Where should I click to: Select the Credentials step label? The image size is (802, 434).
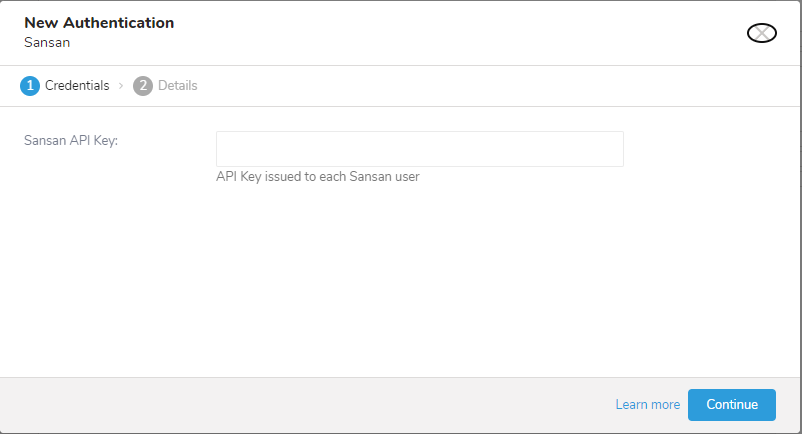pyautogui.click(x=76, y=86)
